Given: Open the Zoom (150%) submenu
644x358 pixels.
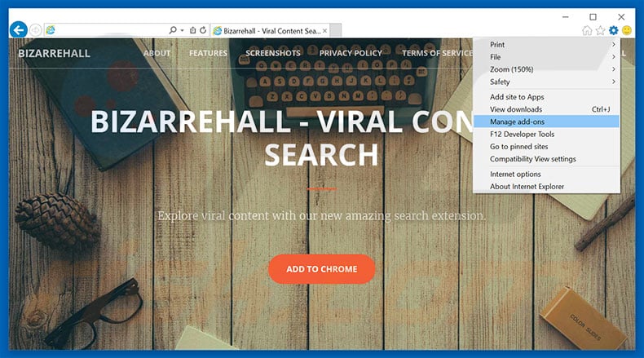Looking at the screenshot, I should tap(546, 69).
